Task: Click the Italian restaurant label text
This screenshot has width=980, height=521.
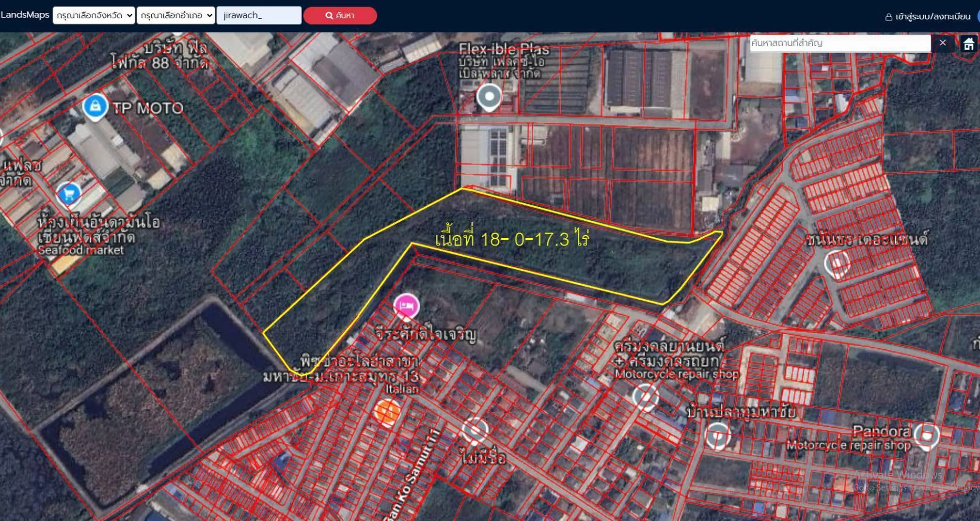Action: [x=402, y=389]
